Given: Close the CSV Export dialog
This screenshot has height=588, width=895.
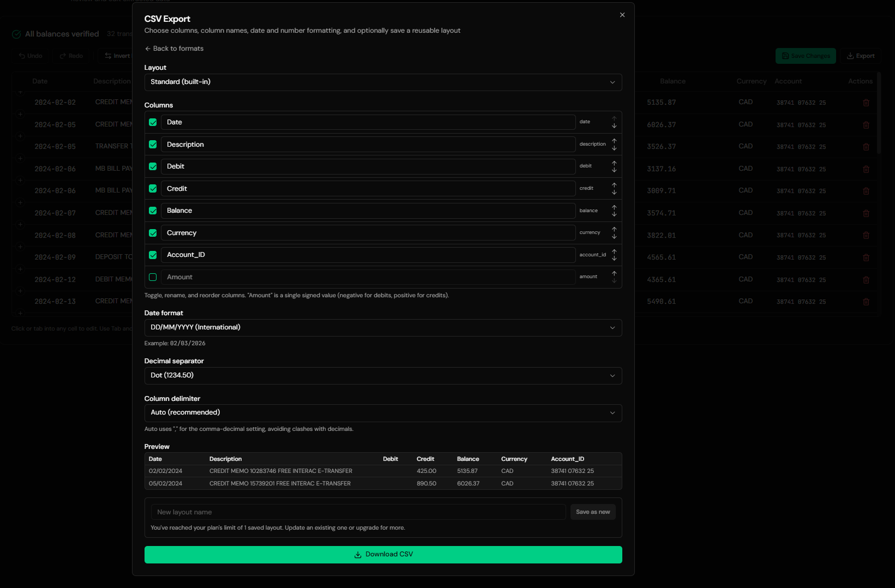Looking at the screenshot, I should (x=622, y=15).
